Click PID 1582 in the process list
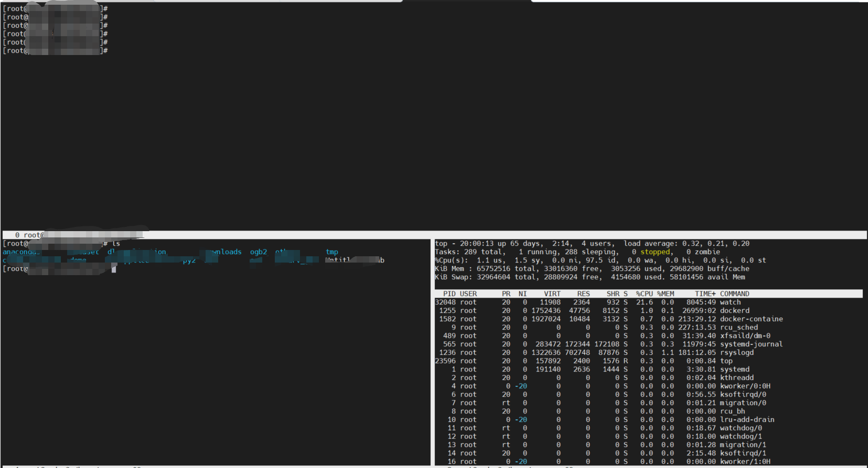This screenshot has height=468, width=868. click(447, 319)
